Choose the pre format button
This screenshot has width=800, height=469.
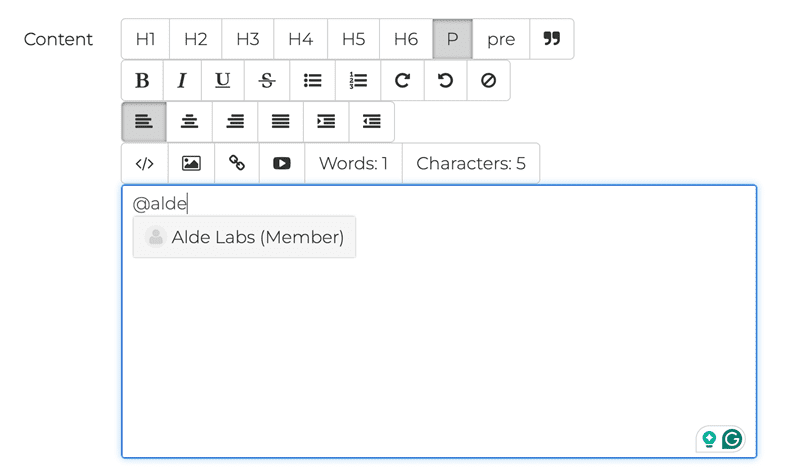tap(501, 39)
